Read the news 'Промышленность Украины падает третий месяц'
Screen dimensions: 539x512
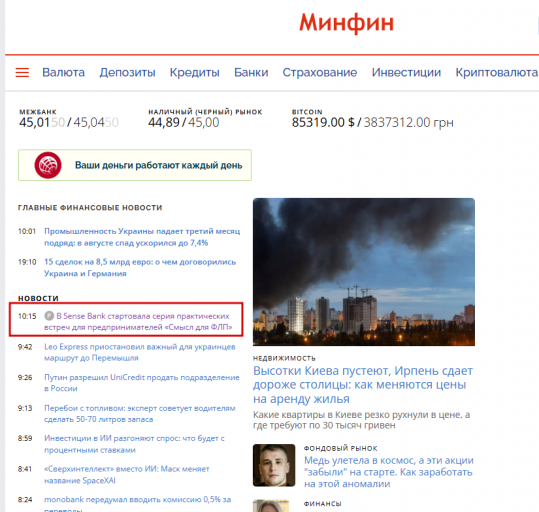pos(142,237)
